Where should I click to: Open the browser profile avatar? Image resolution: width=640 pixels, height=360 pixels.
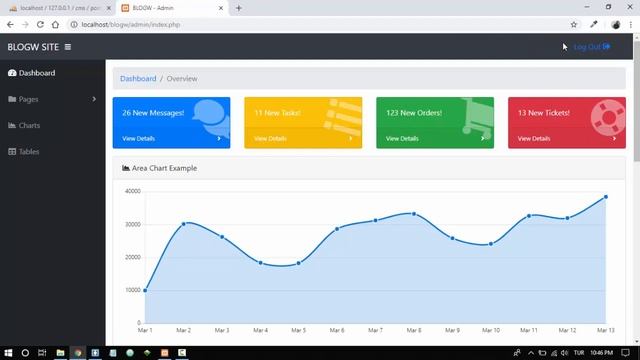tap(616, 24)
